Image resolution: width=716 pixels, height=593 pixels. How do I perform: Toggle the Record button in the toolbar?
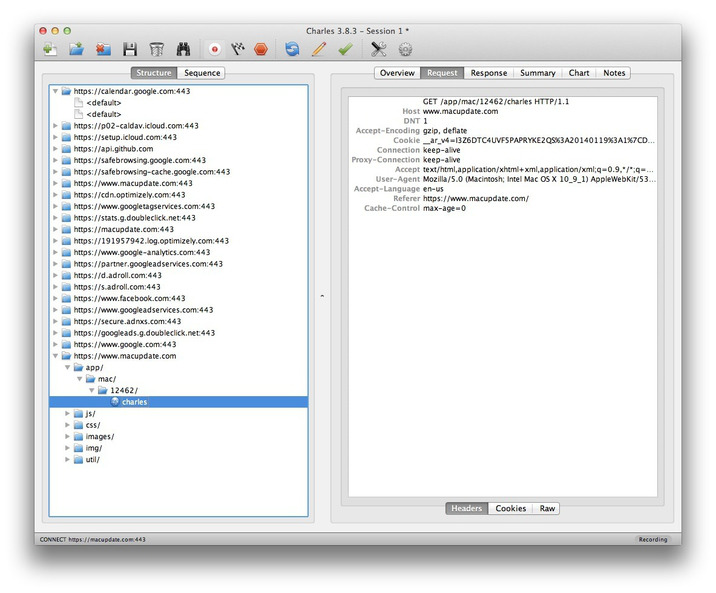pyautogui.click(x=213, y=48)
